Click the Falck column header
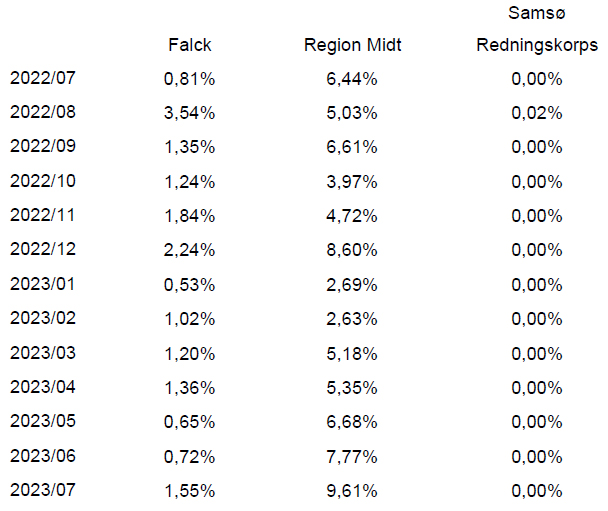Screen dimensions: 608x511 click(x=190, y=45)
